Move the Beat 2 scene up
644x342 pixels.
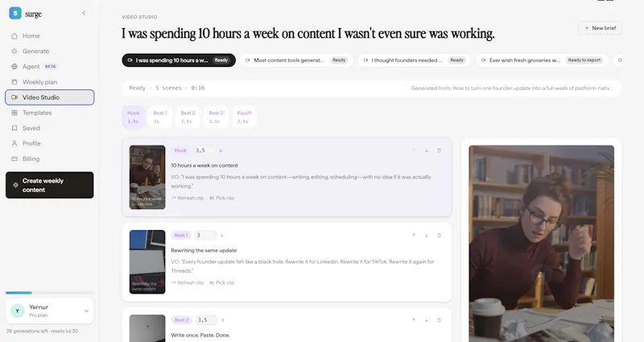click(414, 319)
